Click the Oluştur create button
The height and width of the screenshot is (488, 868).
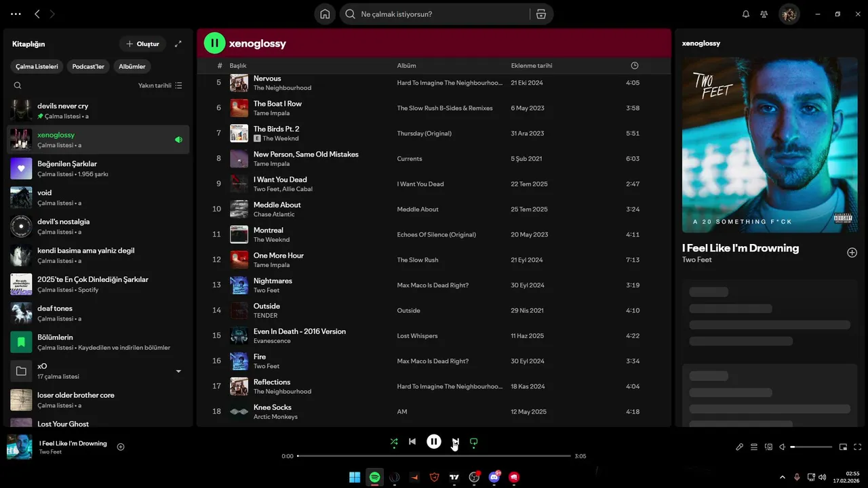tap(142, 44)
